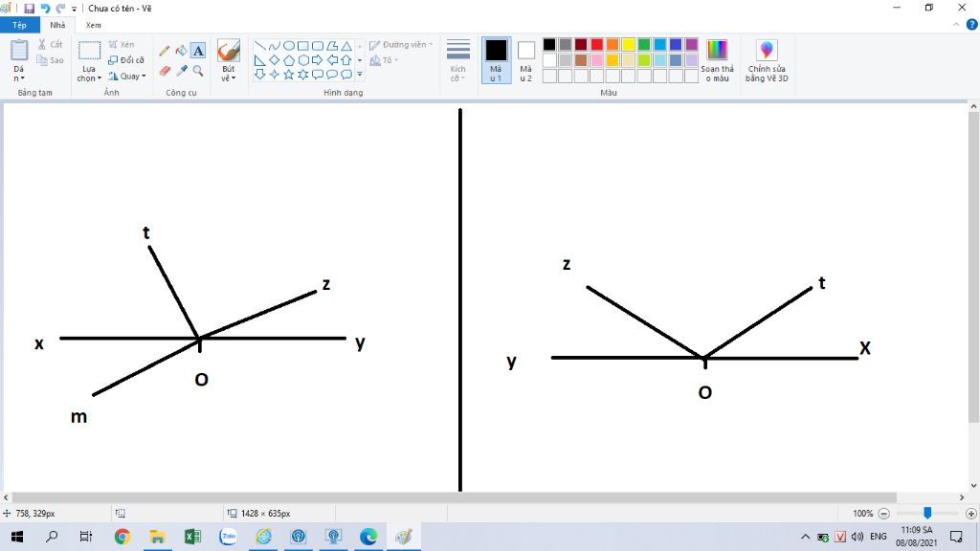
Task: Open Soạn thảo màu edit colors
Action: pos(717,60)
